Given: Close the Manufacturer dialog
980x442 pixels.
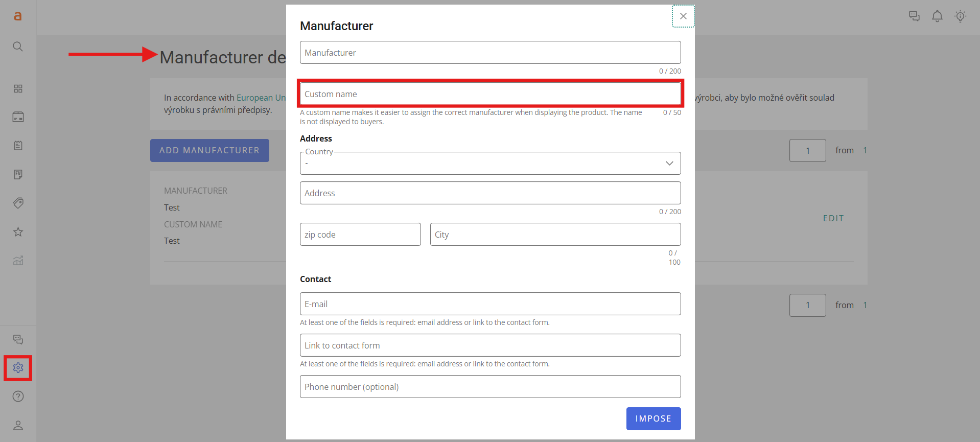Looking at the screenshot, I should [x=683, y=16].
